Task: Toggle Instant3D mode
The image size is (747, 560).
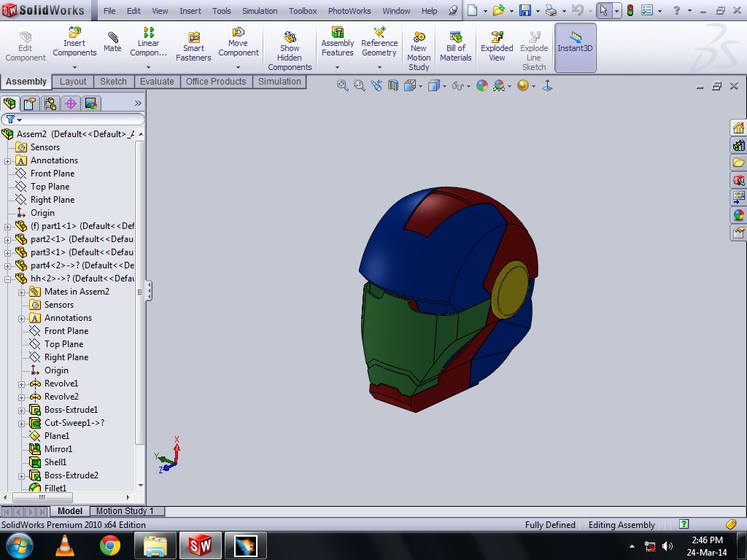Action: [x=575, y=47]
